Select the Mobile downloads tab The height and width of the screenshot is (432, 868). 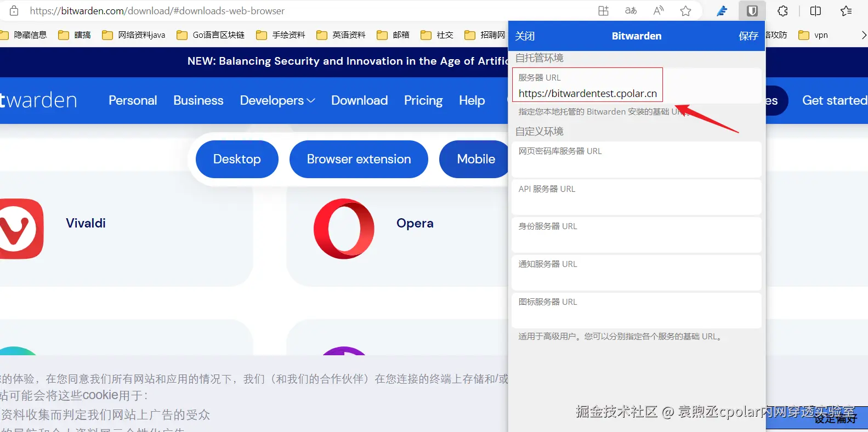coord(474,159)
